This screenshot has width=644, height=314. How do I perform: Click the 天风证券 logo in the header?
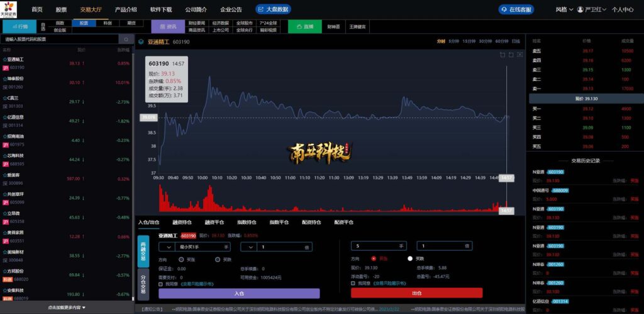[x=9, y=9]
